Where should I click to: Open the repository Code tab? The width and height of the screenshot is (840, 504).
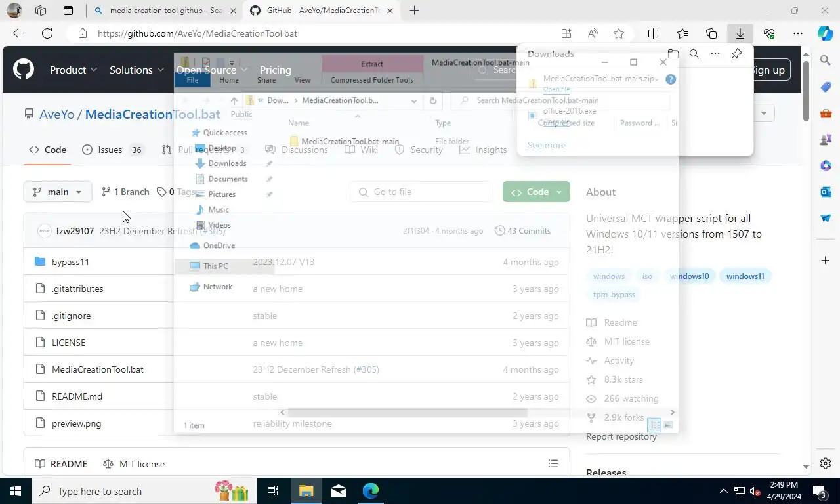(47, 150)
